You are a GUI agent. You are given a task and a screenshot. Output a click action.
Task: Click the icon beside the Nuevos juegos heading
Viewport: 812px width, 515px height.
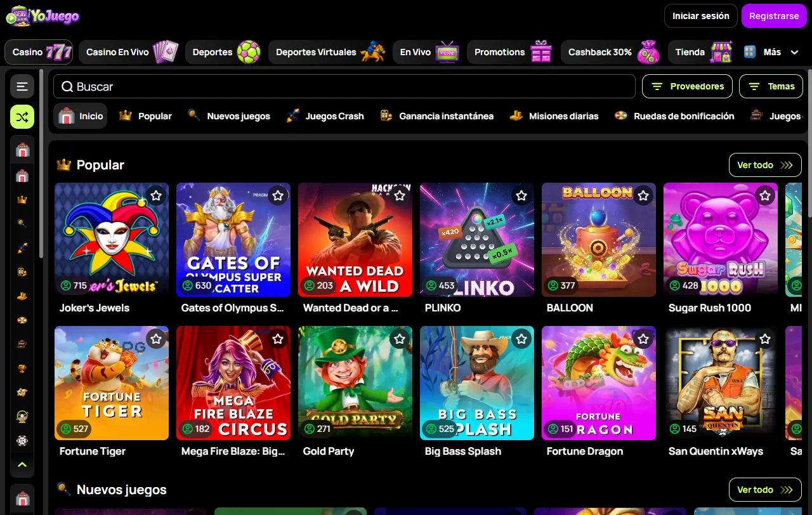tap(63, 489)
